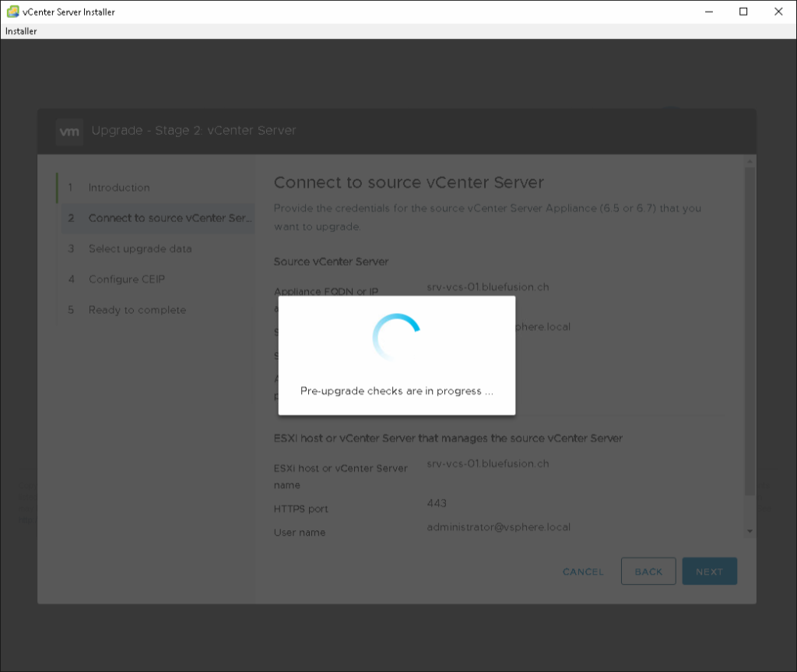Click the scrollbar up arrow in the wizard
This screenshot has width=797, height=672.
point(750,161)
